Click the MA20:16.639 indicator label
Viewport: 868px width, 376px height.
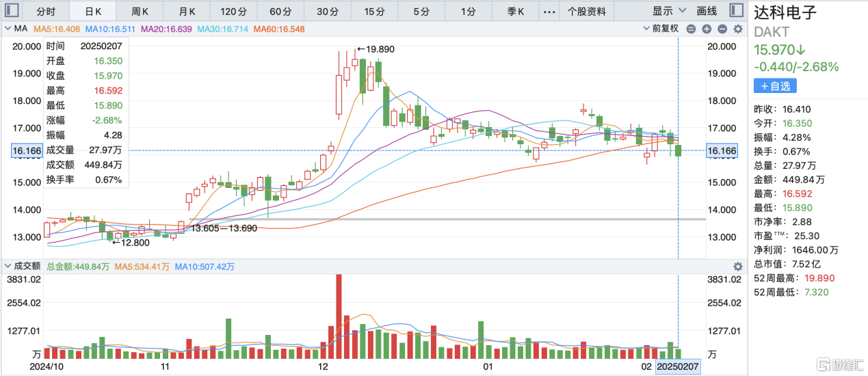[168, 29]
